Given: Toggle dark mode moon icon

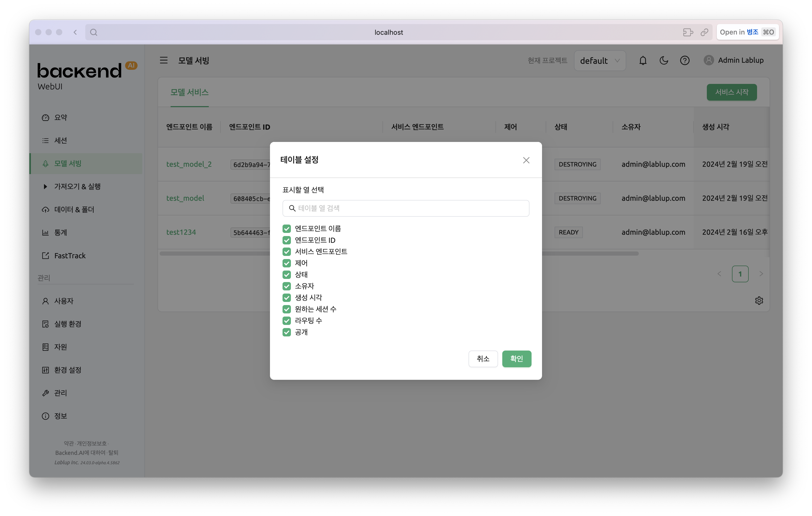Looking at the screenshot, I should click(x=664, y=60).
